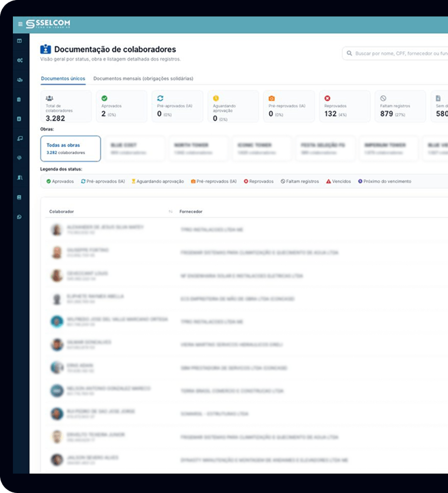Open the Gilmar Goncalves collaborator row
Screen dimensions: 448x493
tap(246, 345)
